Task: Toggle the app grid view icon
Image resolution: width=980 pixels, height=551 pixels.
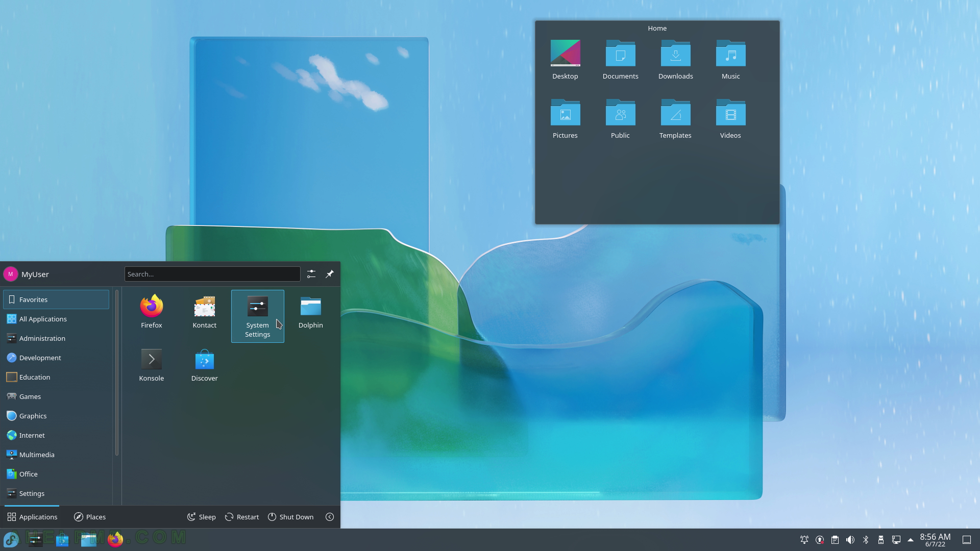Action: 11,516
